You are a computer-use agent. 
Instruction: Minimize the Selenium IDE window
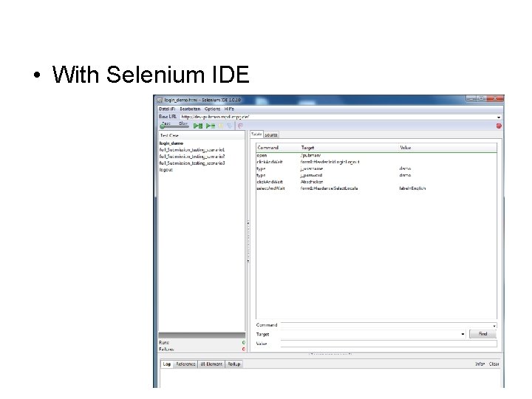pos(471,98)
